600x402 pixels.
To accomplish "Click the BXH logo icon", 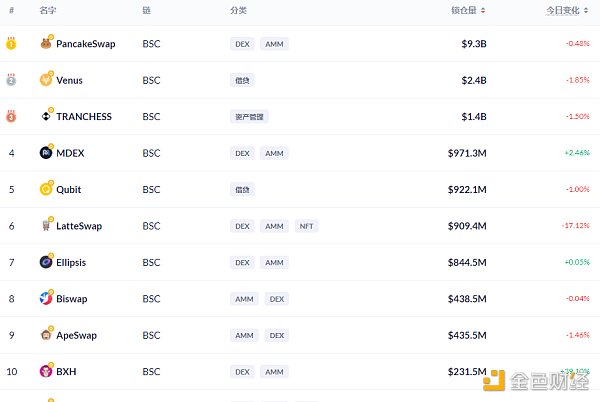I will (46, 371).
